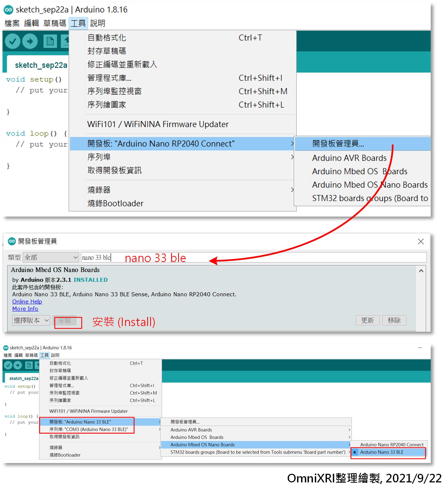Click the 工具 menu in the upper Arduino window
The width and height of the screenshot is (448, 491).
click(x=78, y=23)
